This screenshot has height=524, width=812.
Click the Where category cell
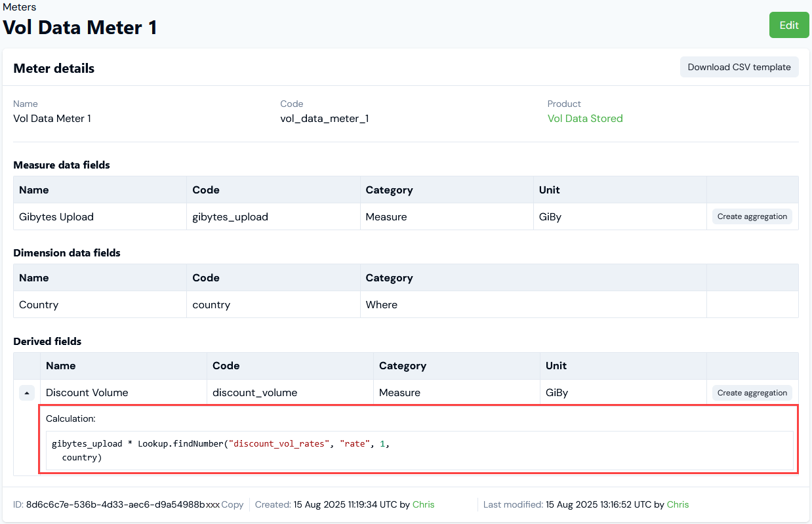(x=381, y=305)
